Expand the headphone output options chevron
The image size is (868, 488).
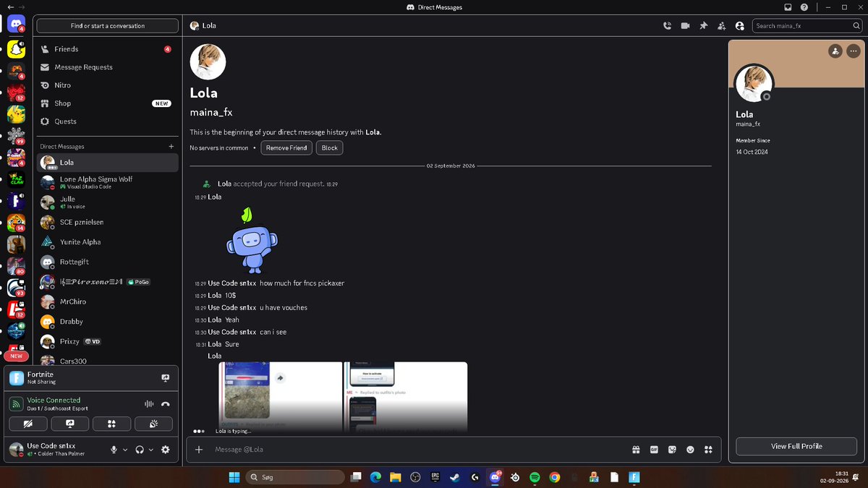pos(151,450)
